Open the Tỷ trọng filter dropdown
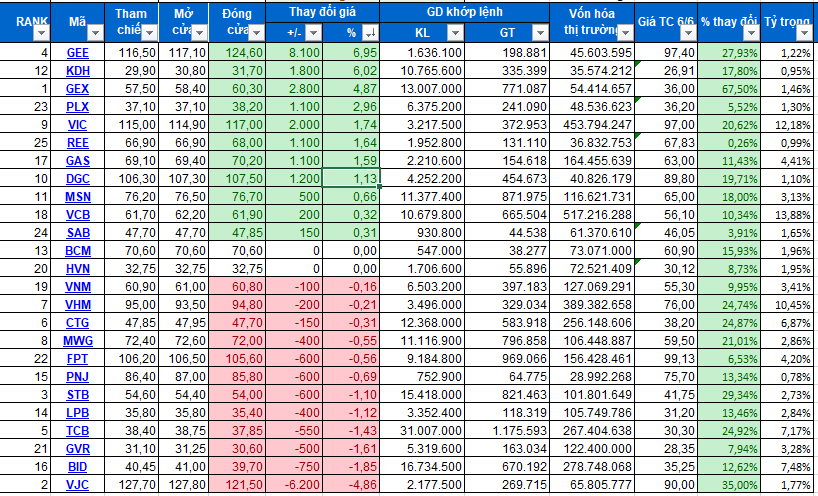Image resolution: width=818 pixels, height=496 pixels. [803, 33]
